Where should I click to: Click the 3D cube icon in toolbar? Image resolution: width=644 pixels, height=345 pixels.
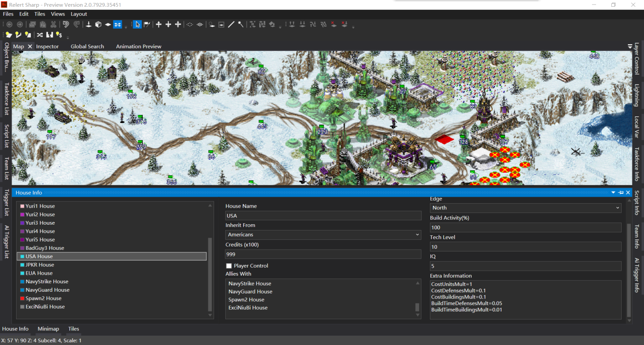(98, 24)
